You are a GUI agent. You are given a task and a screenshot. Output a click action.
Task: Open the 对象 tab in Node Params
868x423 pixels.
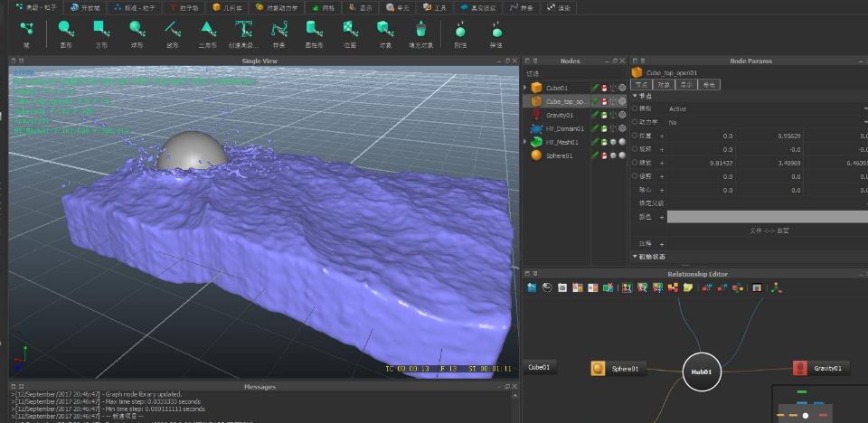(664, 85)
